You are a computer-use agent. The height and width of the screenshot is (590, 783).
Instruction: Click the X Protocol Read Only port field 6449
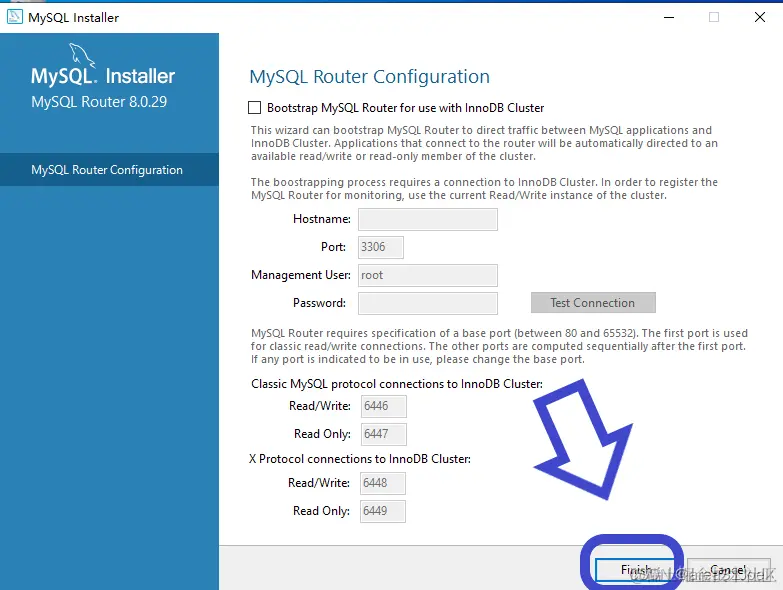383,511
